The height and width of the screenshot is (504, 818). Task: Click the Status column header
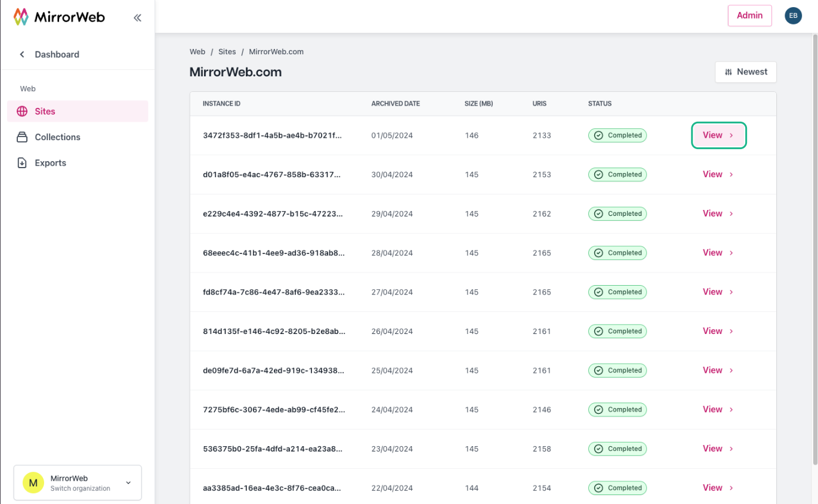click(600, 104)
